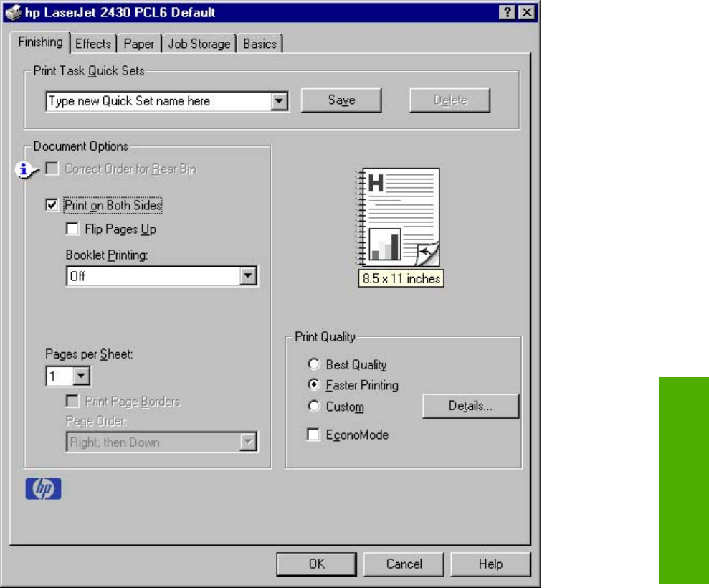Go to the Basics tab
The image size is (709, 588).
260,44
